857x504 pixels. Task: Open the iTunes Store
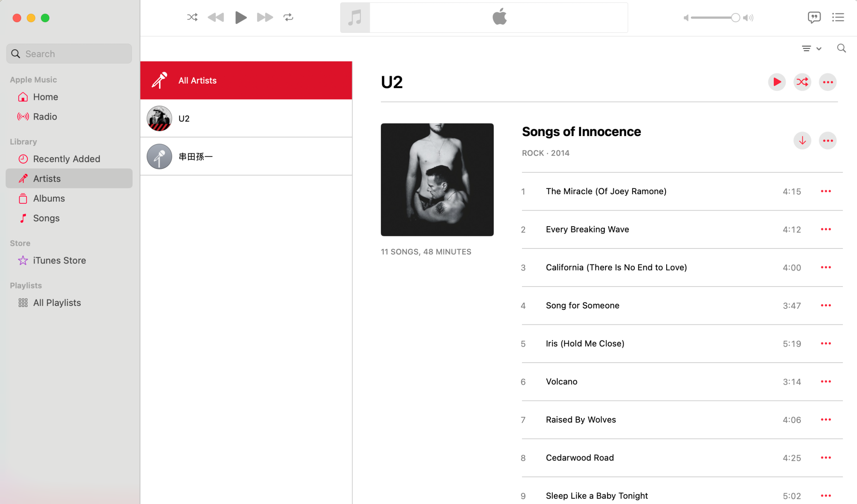pos(59,260)
